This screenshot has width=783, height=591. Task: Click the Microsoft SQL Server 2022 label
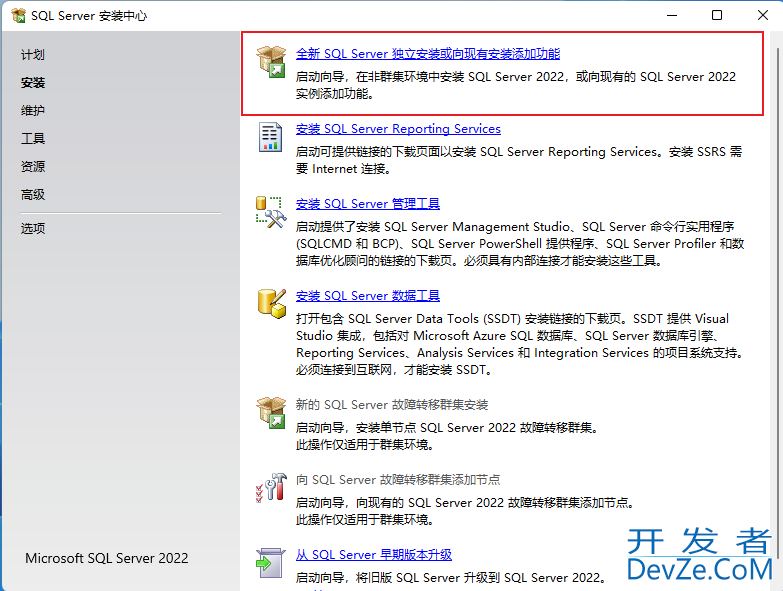[x=107, y=558]
